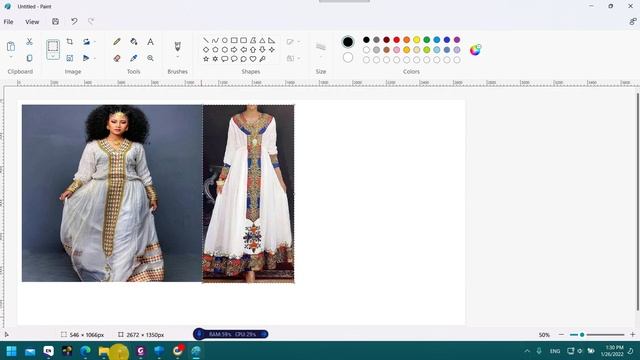Open Microsoft Edge from the taskbar
The image size is (640, 360).
pos(85,351)
